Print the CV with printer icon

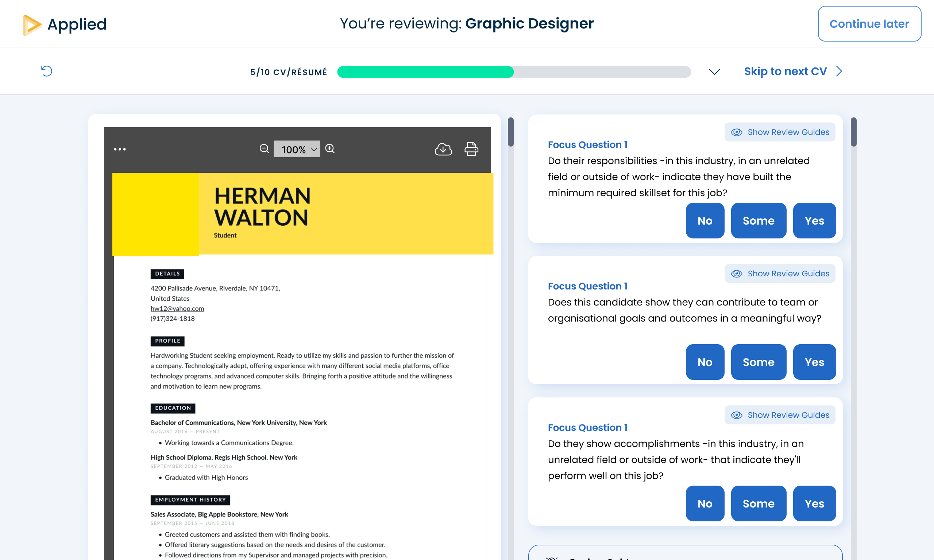pyautogui.click(x=471, y=149)
